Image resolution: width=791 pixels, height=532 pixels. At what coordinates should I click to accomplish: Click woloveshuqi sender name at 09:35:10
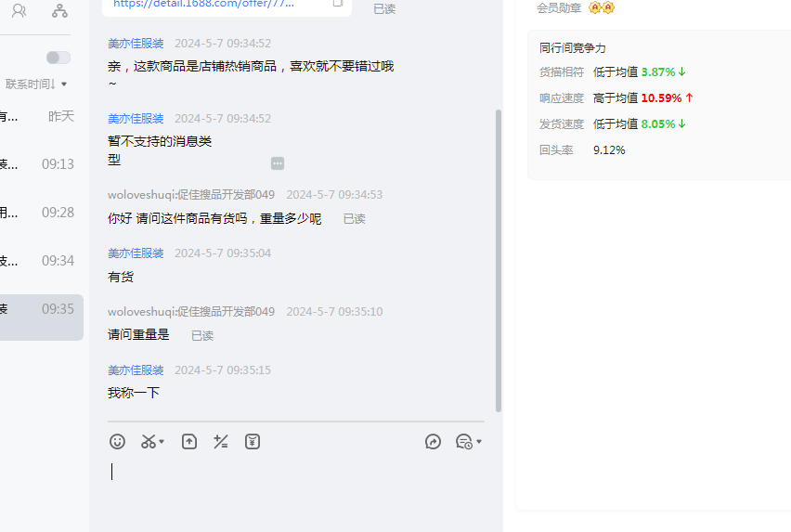pyautogui.click(x=190, y=312)
